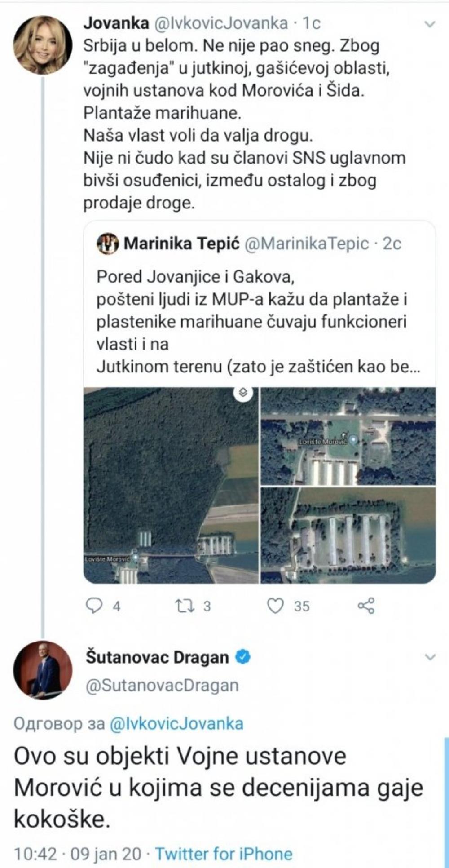The image size is (449, 868).
Task: Open the large forest satellite image
Action: [171, 485]
